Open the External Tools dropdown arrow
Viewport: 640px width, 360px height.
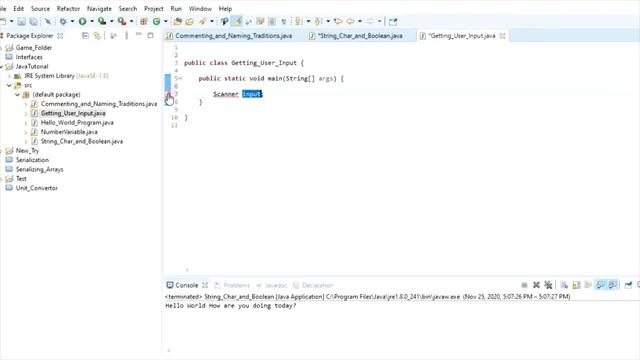(x=131, y=21)
